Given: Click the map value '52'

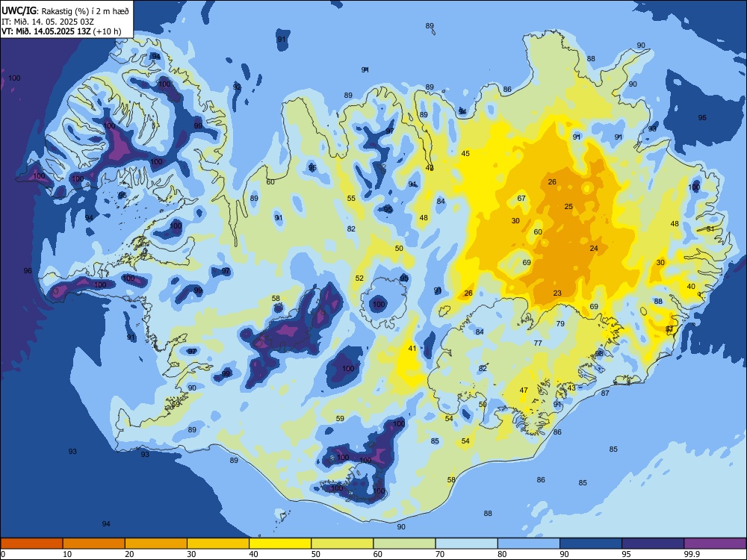Looking at the screenshot, I should tap(359, 278).
